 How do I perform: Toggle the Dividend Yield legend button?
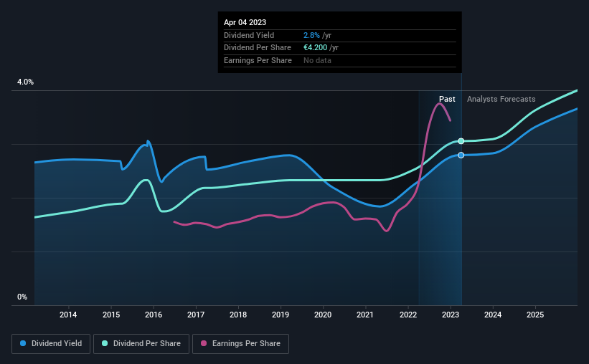51,344
